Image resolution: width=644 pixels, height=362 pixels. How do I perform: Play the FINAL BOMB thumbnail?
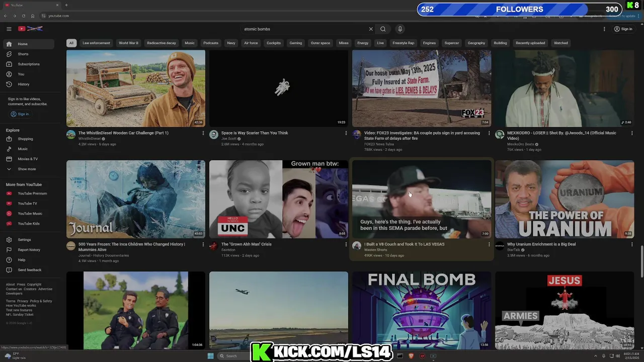[x=422, y=310]
